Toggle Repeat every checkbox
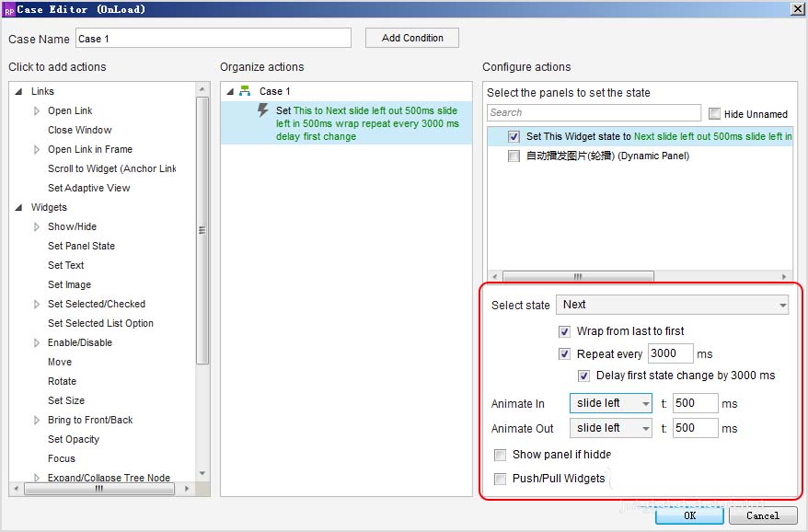The image size is (808, 532). [x=564, y=353]
